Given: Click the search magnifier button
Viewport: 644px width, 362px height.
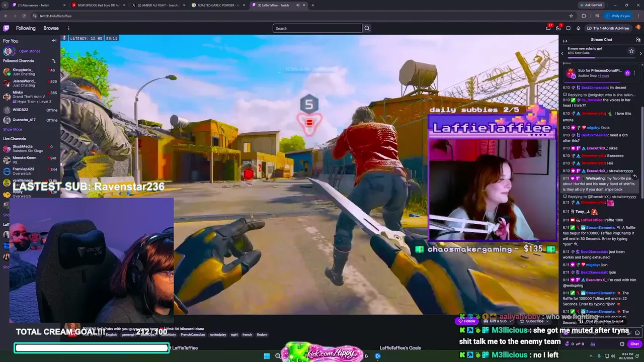Looking at the screenshot, I should [367, 28].
